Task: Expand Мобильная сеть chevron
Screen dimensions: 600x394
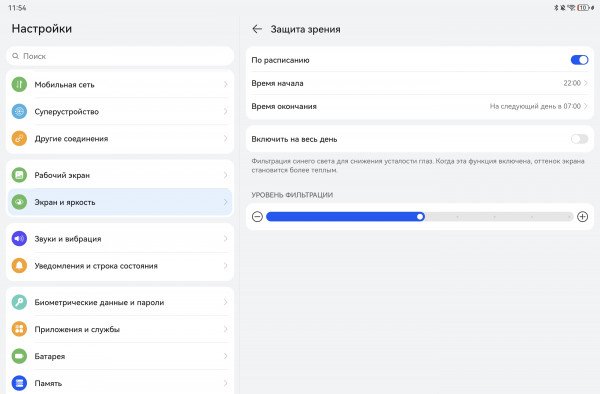Action: [x=225, y=85]
